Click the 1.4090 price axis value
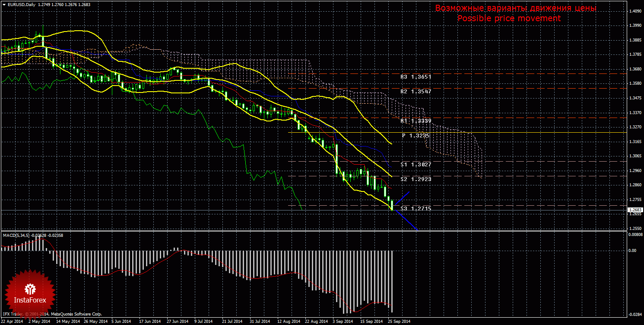Image resolution: width=644 pixels, height=325 pixels. [x=634, y=12]
